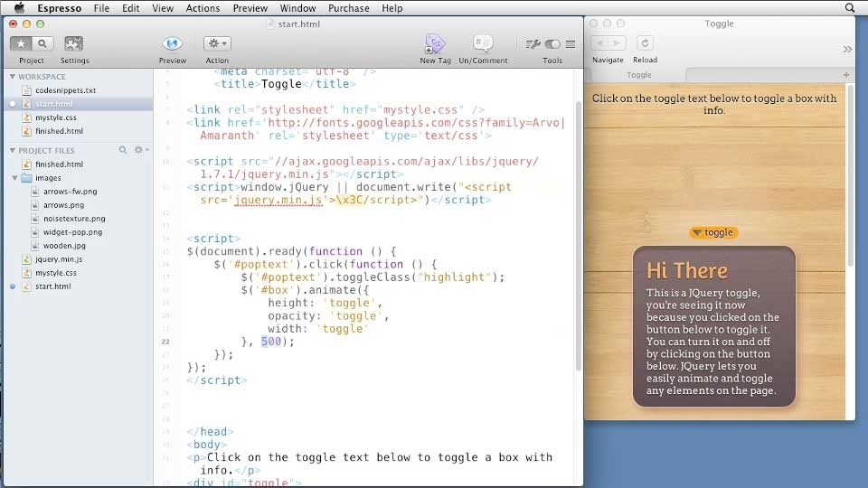Click the Project star favorites icon
Viewport: 868px width, 488px height.
tap(21, 43)
